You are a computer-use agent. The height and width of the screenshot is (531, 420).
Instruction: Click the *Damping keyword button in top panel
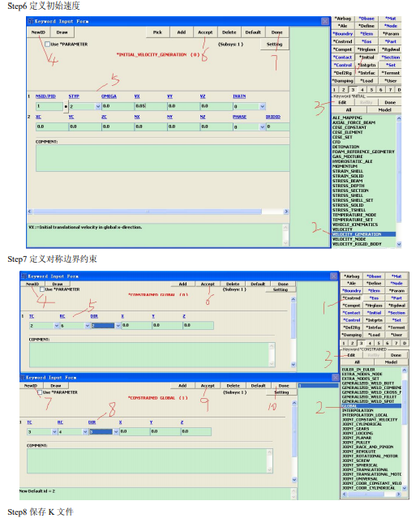(x=343, y=80)
